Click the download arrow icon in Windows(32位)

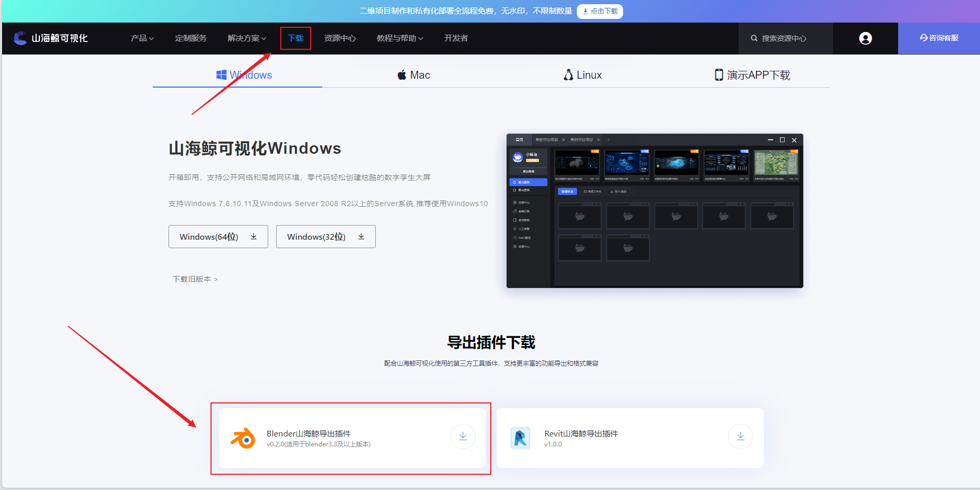click(361, 237)
